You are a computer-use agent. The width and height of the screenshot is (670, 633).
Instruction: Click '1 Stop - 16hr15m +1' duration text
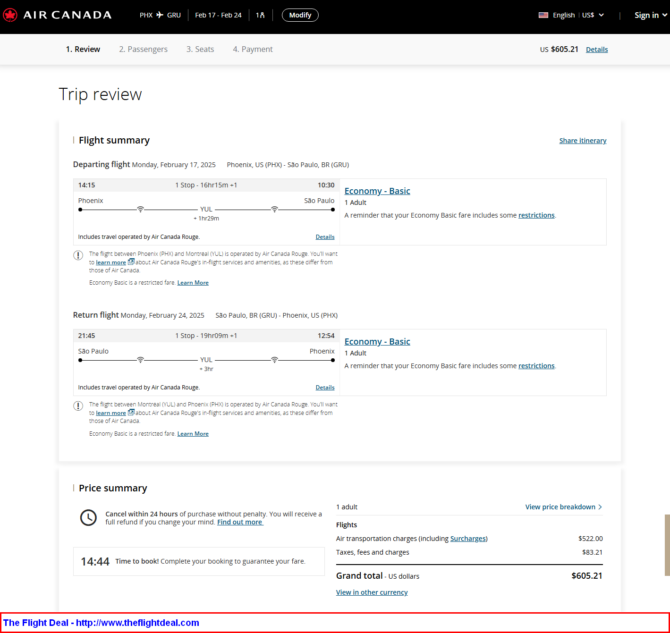click(206, 185)
